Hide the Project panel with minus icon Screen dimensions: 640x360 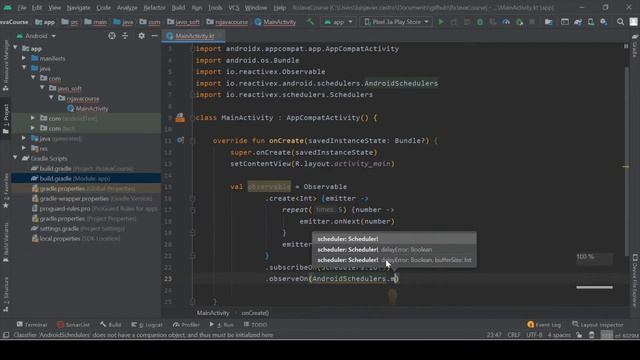pyautogui.click(x=154, y=36)
